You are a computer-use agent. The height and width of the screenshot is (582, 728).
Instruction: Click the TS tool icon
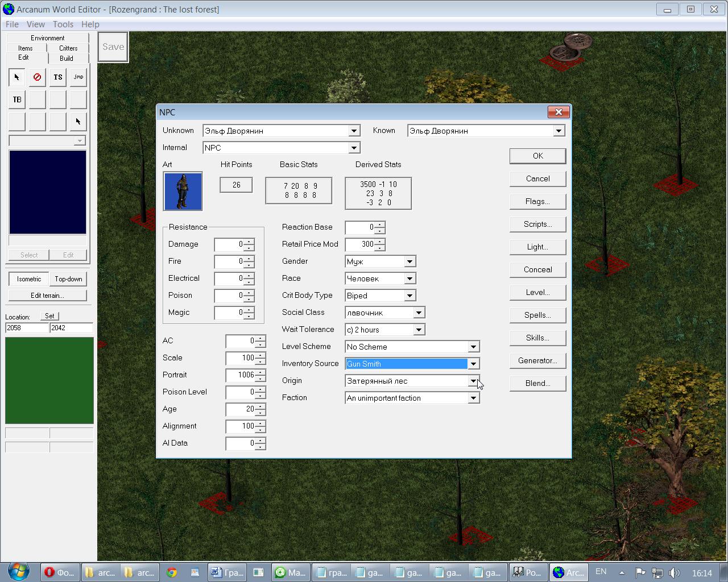57,77
